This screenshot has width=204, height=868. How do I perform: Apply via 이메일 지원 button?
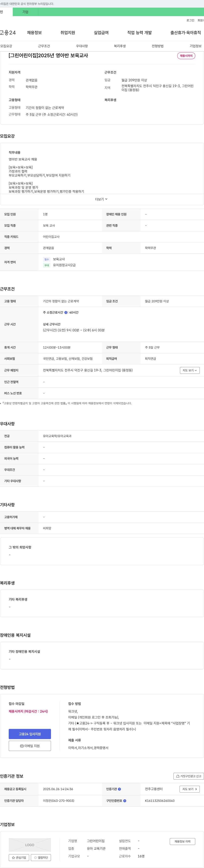pos(30,746)
